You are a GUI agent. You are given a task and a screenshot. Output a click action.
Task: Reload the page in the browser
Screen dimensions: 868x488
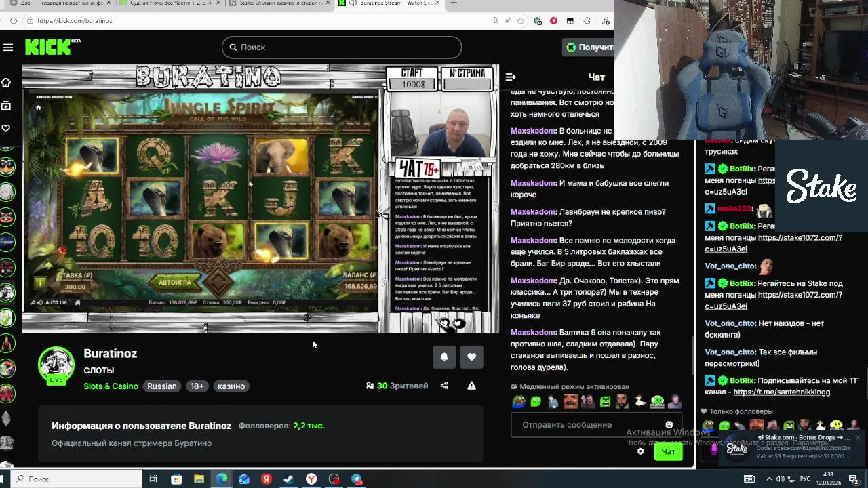click(14, 21)
